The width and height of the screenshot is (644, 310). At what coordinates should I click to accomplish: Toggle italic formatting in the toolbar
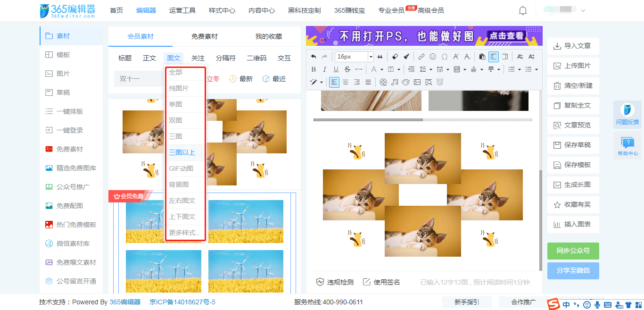coord(324,69)
